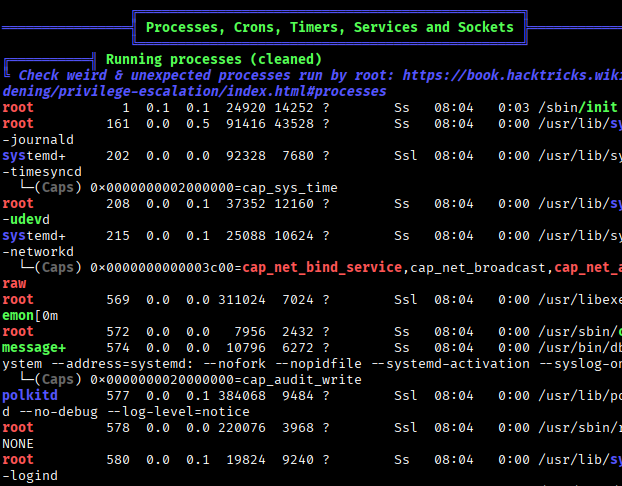
Task: Click the '-logind' wrapped line
Action: click(31, 475)
